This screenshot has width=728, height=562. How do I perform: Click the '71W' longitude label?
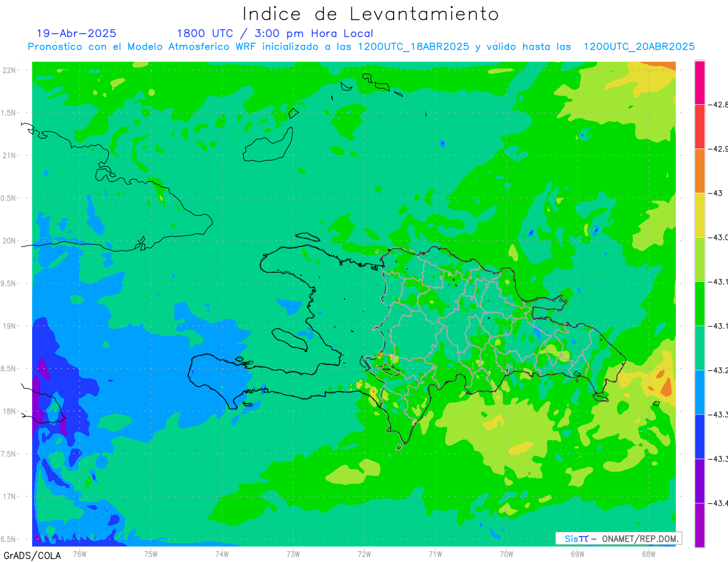(x=435, y=553)
